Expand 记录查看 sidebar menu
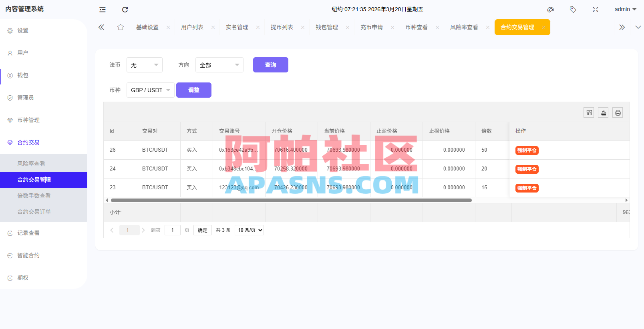This screenshot has height=329, width=644. (x=44, y=233)
